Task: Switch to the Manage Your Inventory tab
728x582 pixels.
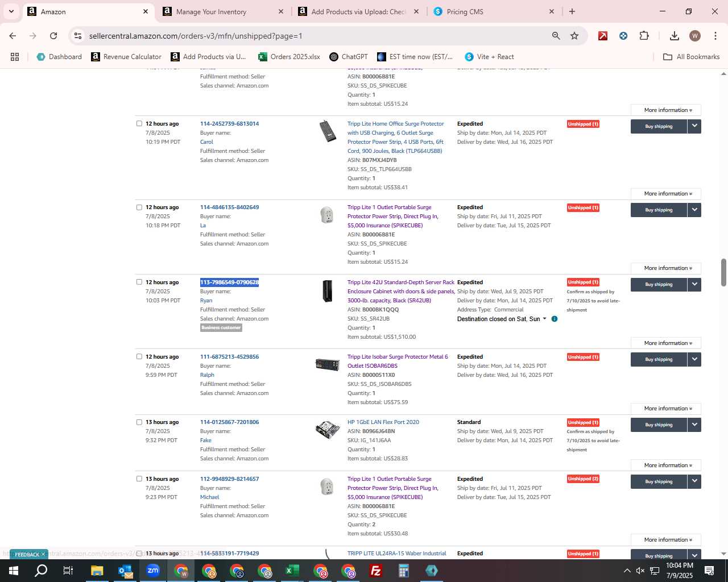Action: point(211,11)
